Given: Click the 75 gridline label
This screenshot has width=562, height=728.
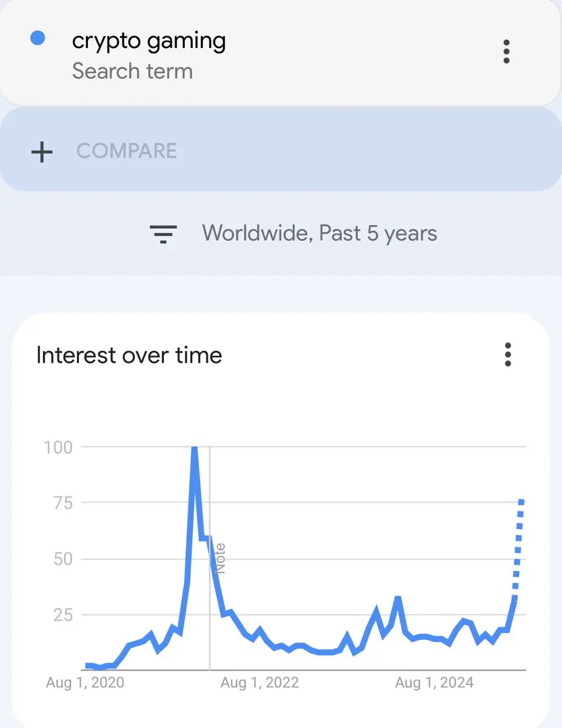Looking at the screenshot, I should (62, 503).
